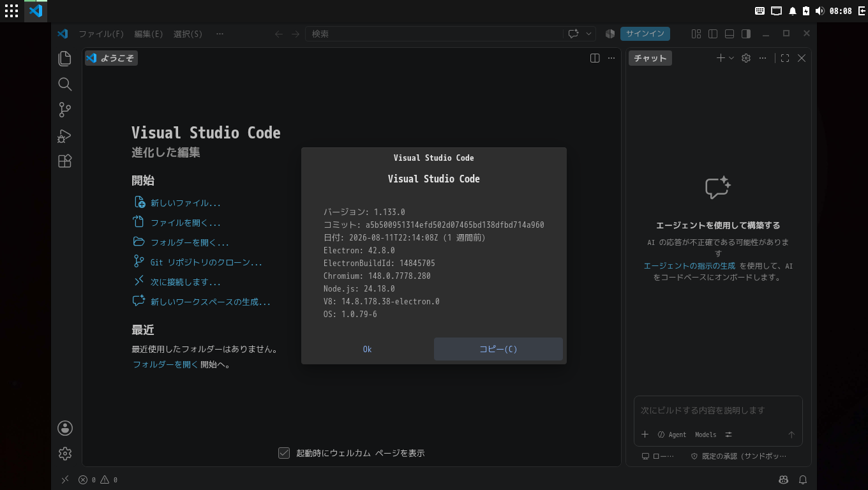
Task: Expand the new chat dropdown chevron
Action: pyautogui.click(x=731, y=58)
